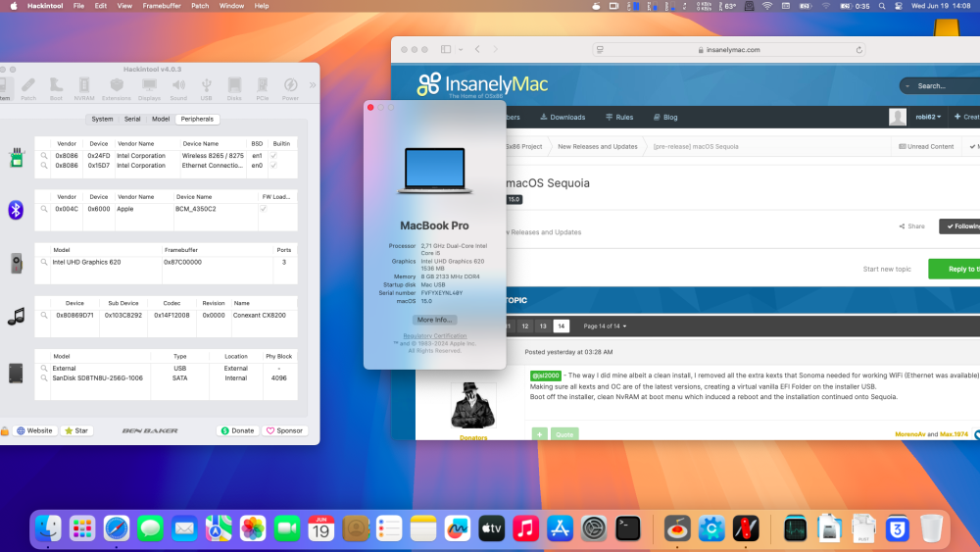Open Photos app from the Dock

(253, 528)
